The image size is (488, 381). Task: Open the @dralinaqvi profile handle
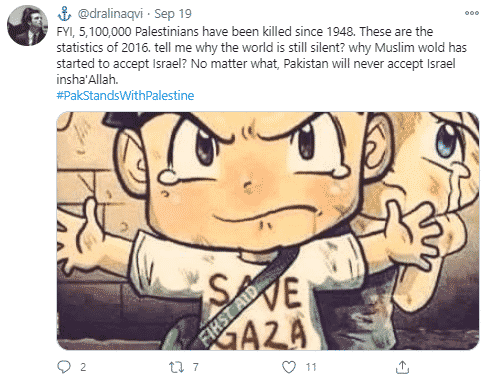[x=110, y=14]
